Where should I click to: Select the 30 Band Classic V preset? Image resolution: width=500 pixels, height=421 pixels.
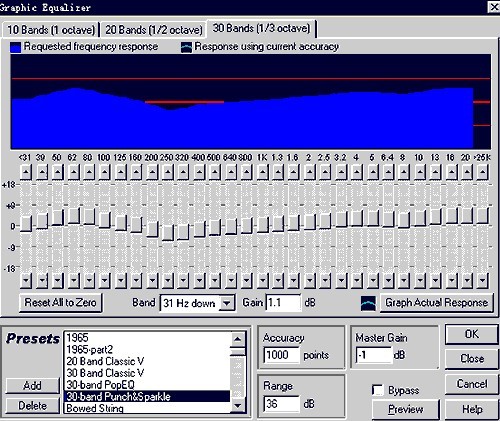pos(105,373)
